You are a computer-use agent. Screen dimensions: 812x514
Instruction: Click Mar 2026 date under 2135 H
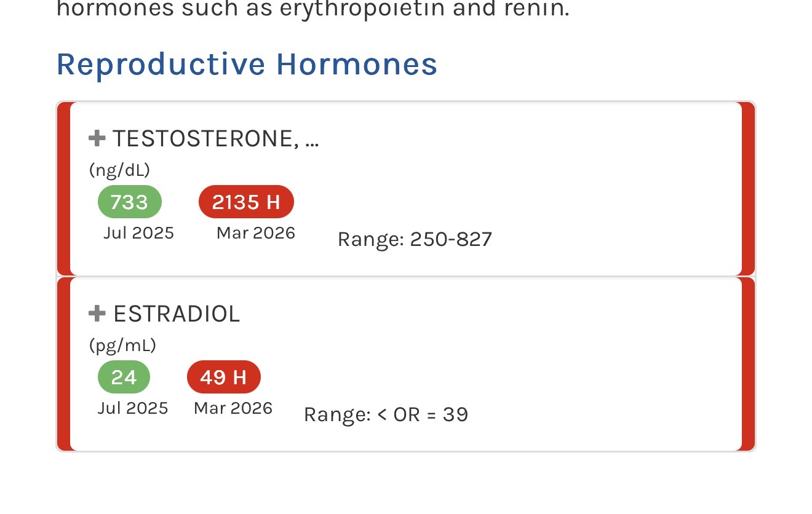[256, 234]
